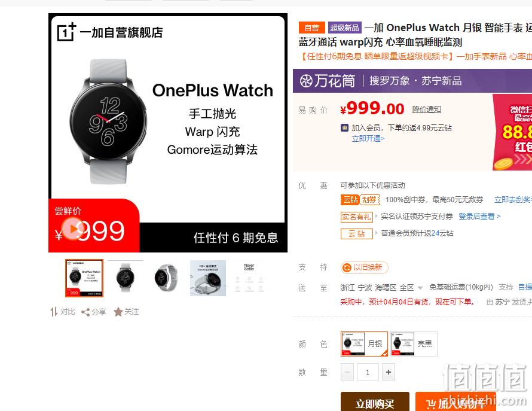Click the share (分享) icon
The image size is (532, 411).
pos(85,312)
